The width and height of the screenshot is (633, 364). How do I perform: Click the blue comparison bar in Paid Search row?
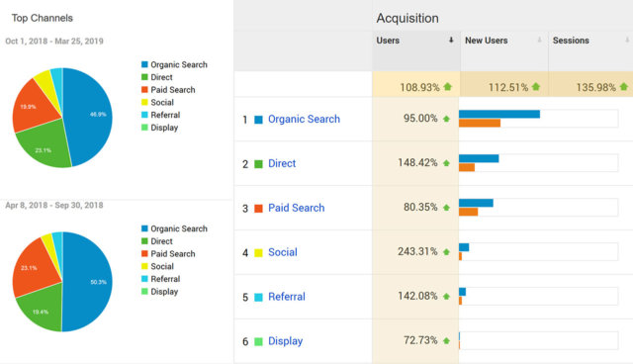476,203
